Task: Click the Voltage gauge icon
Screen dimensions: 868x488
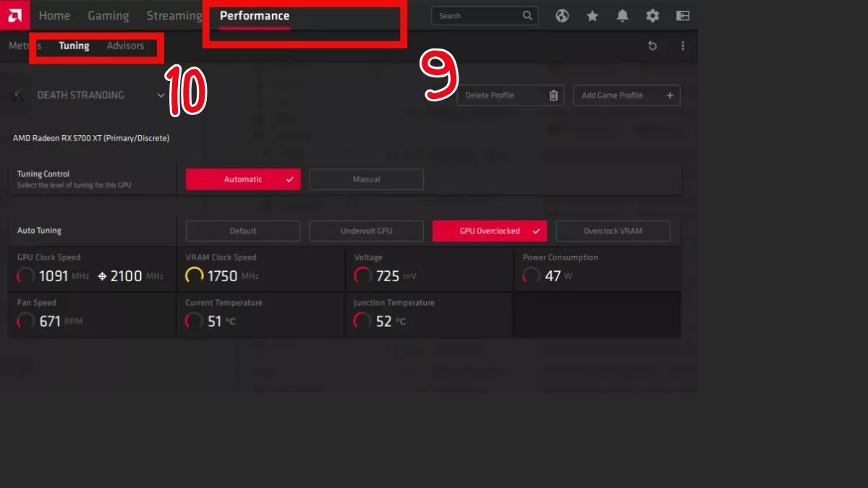Action: (x=362, y=275)
